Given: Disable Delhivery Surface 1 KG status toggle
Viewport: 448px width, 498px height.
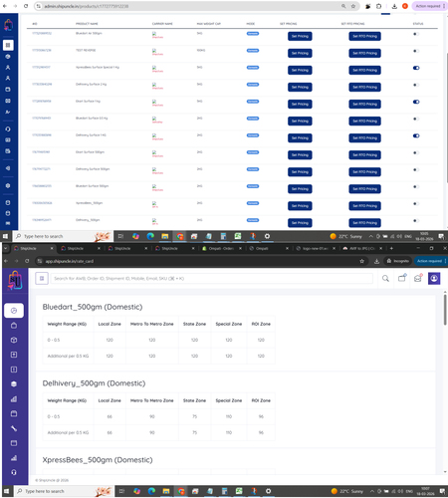Looking at the screenshot, I should click(416, 135).
